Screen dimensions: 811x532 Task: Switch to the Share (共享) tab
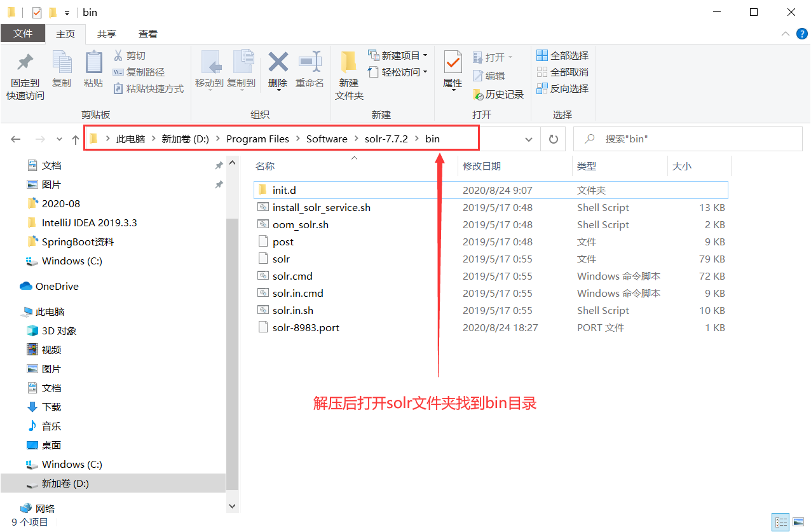(x=107, y=34)
